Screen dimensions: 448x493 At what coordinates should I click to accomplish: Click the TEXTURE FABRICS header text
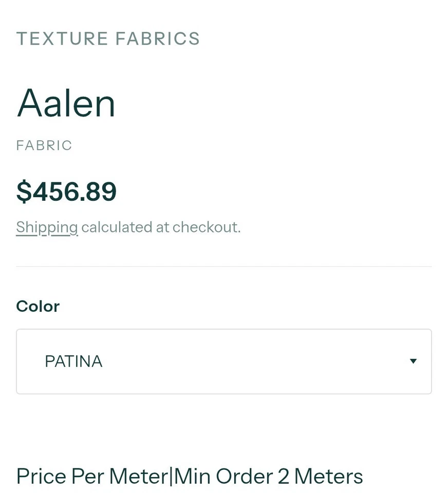pos(108,38)
